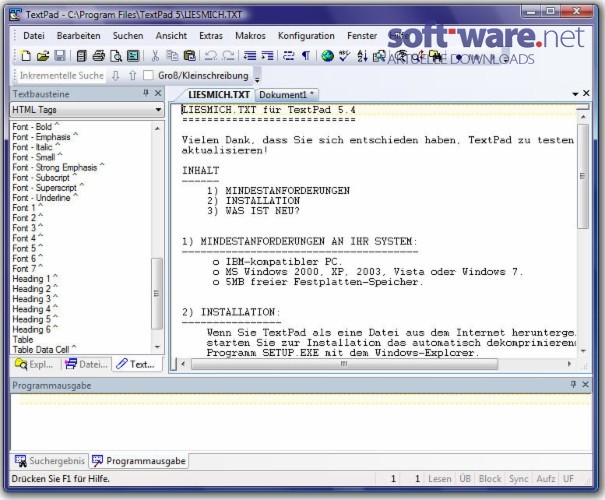
Task: Select the 'Table Data Cell' clip
Action: pos(44,350)
